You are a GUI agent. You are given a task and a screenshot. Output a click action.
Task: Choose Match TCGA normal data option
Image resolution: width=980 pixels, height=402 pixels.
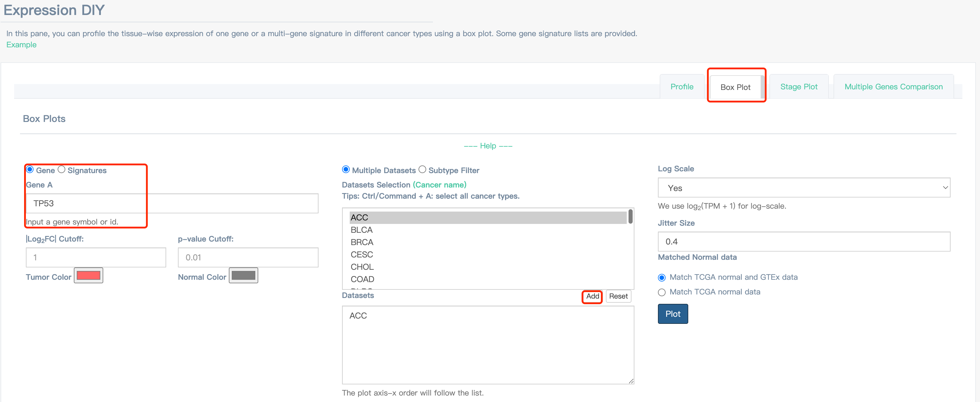click(661, 292)
